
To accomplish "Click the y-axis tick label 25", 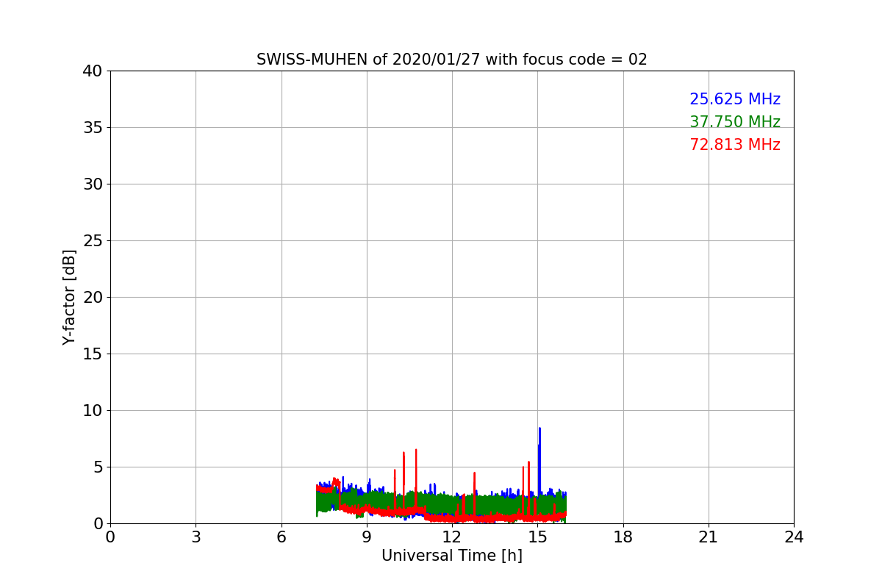I will click(93, 241).
